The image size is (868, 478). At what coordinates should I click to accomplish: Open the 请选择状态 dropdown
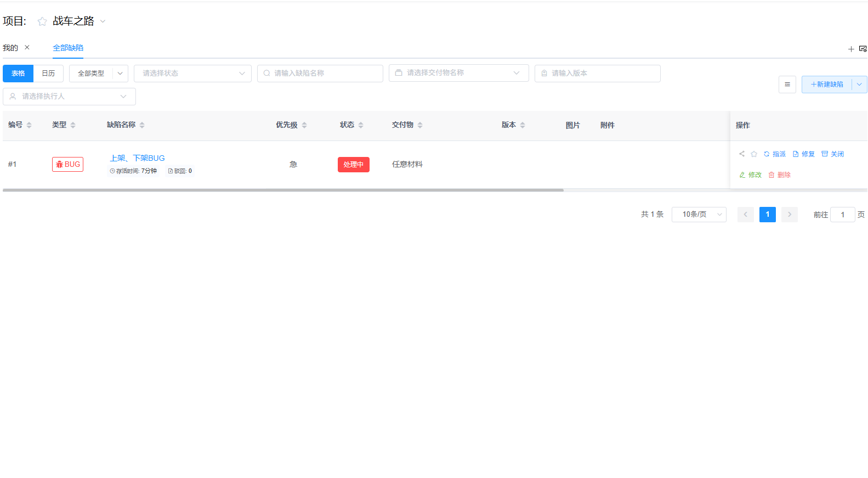[192, 74]
